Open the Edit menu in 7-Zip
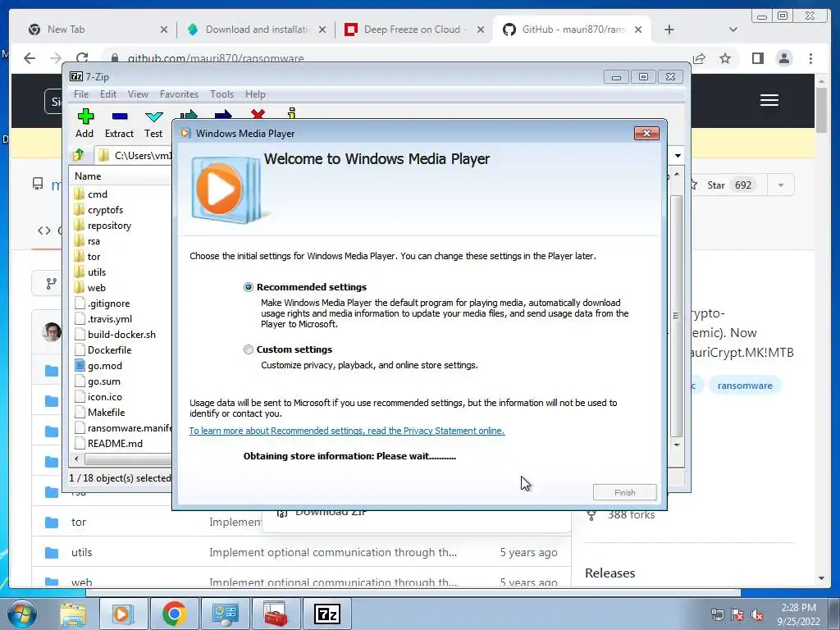This screenshot has width=840, height=630. click(x=107, y=94)
